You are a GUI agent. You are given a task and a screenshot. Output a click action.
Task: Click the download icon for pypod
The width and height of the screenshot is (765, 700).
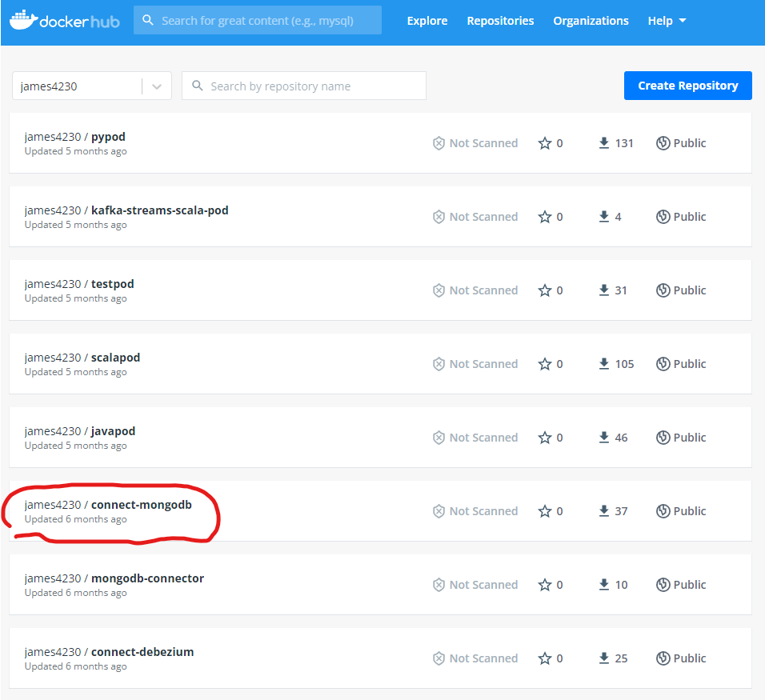pos(603,143)
